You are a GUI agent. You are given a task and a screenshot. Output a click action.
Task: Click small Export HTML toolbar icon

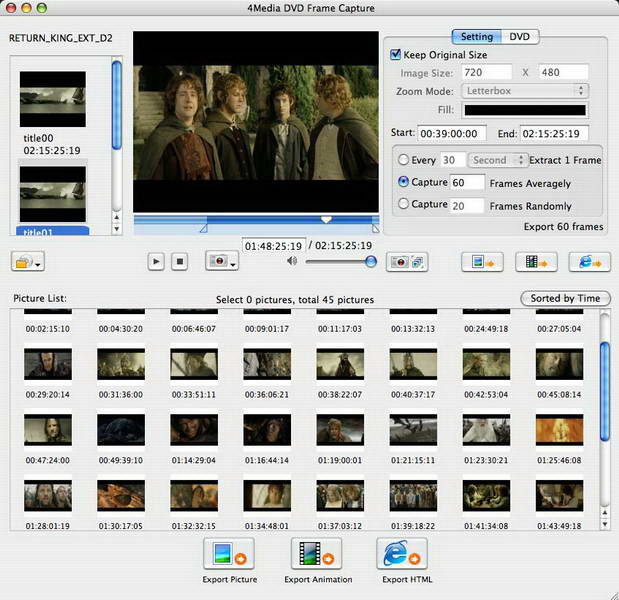tap(590, 262)
